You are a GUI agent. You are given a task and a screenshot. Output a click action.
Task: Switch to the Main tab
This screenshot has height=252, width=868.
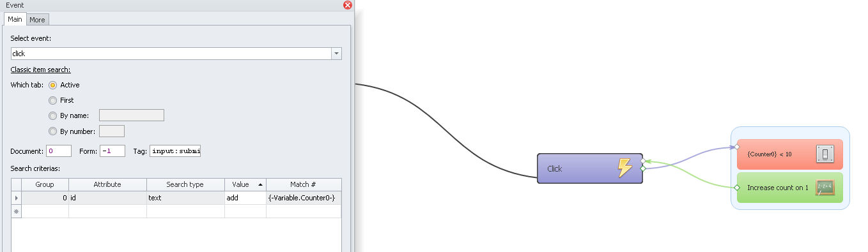click(15, 19)
